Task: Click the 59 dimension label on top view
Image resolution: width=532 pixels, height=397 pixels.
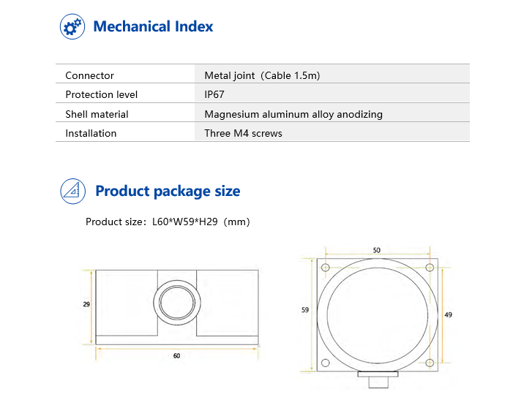Action: click(305, 310)
